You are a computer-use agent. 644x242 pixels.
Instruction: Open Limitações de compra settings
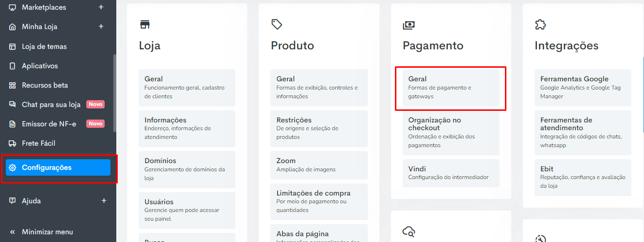click(319, 202)
